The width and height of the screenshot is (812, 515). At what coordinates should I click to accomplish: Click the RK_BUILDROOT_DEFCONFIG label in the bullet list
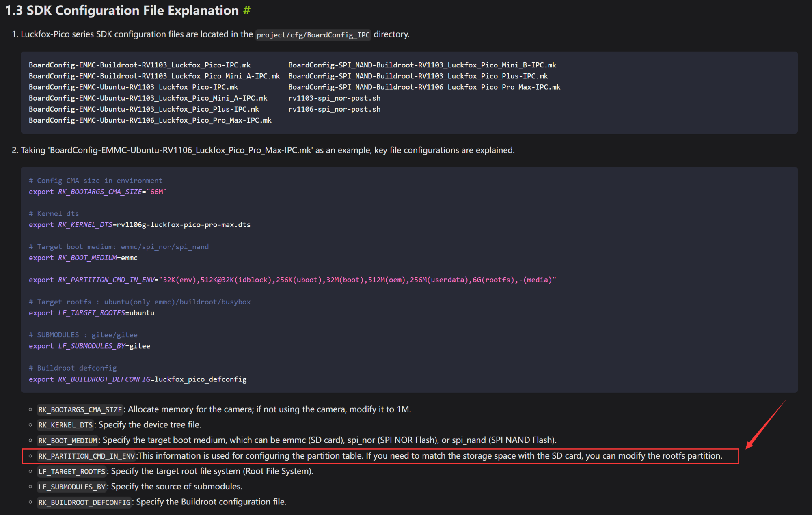84,502
